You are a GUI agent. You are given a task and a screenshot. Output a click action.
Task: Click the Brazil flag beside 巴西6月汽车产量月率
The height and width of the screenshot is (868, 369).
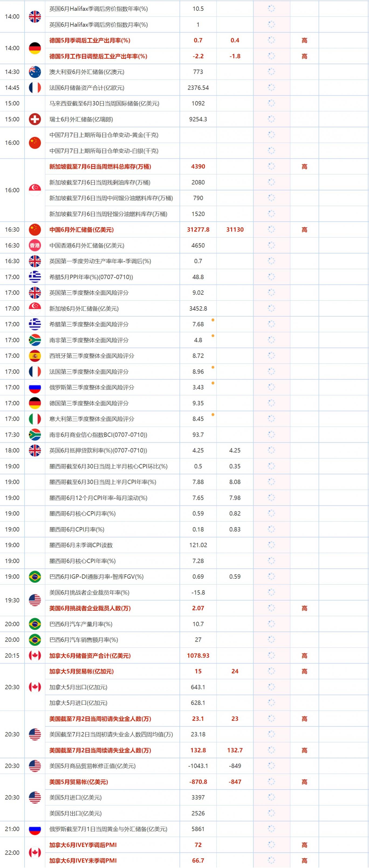click(x=35, y=624)
